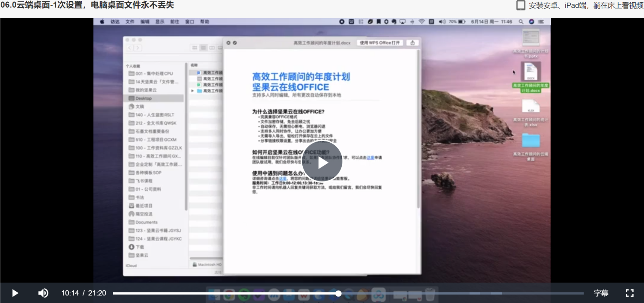Expand the Quick Look preview to full screen
Image resolution: width=644 pixels, height=303 pixels.
(x=235, y=43)
